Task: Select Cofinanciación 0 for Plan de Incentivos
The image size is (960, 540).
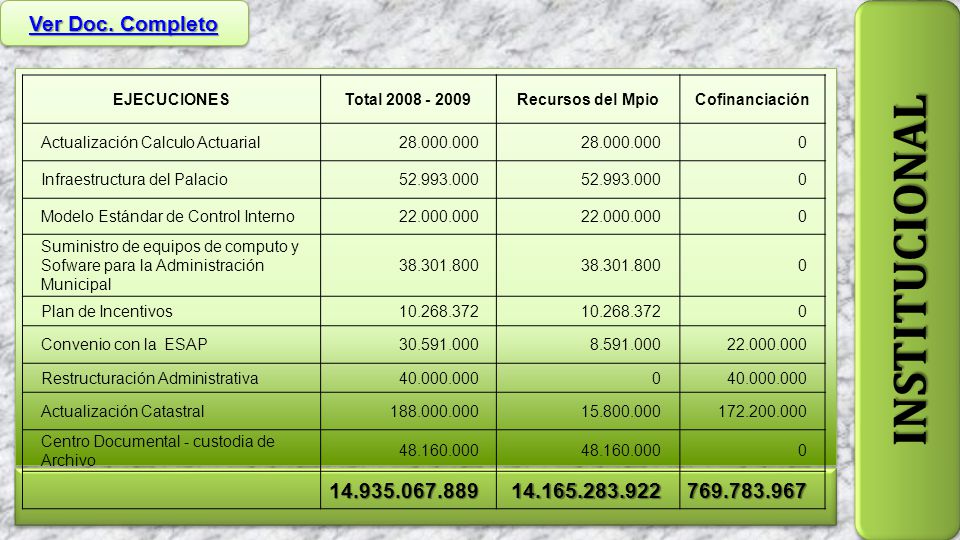Action: pos(802,311)
